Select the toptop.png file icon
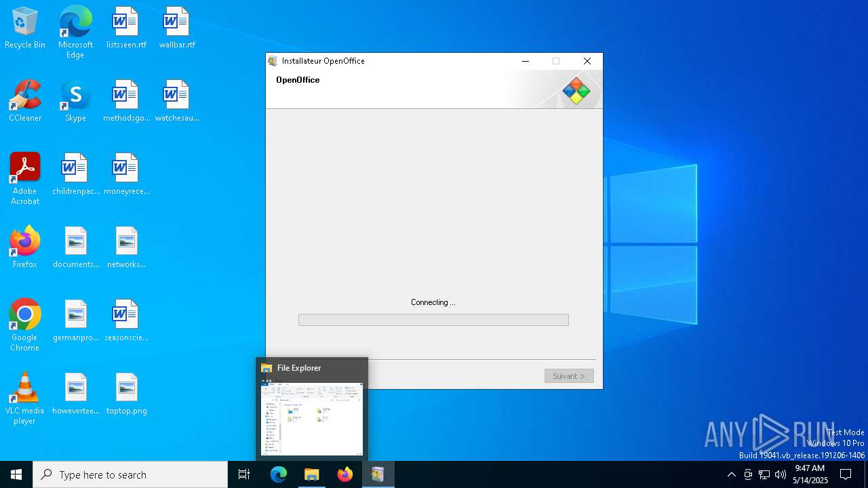Screen dimensions: 868x488 pos(126,394)
